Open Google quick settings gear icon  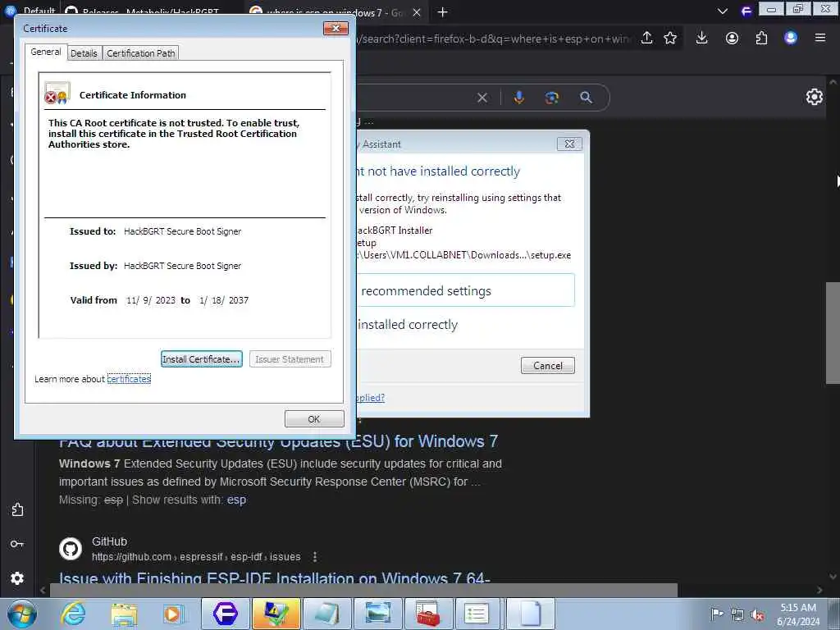coord(815,97)
